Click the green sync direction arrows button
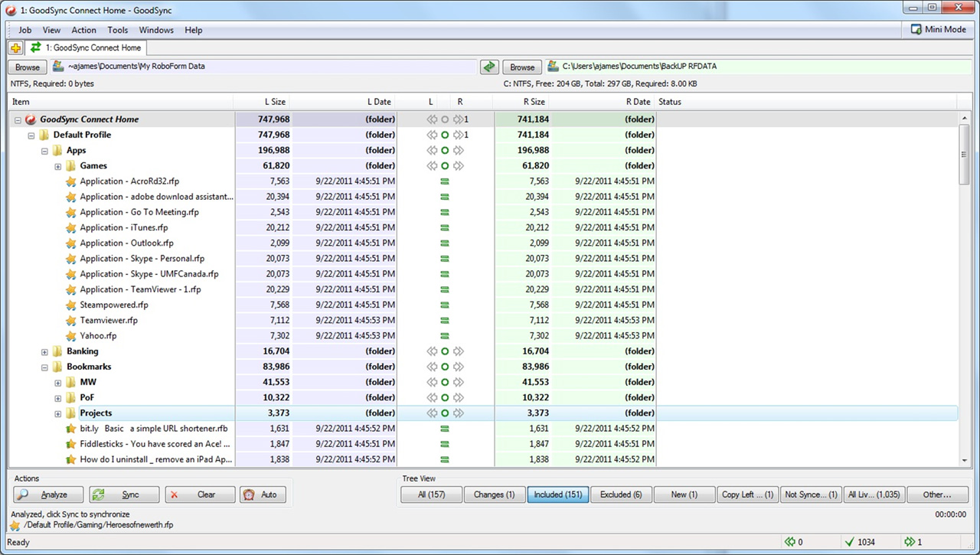 489,67
